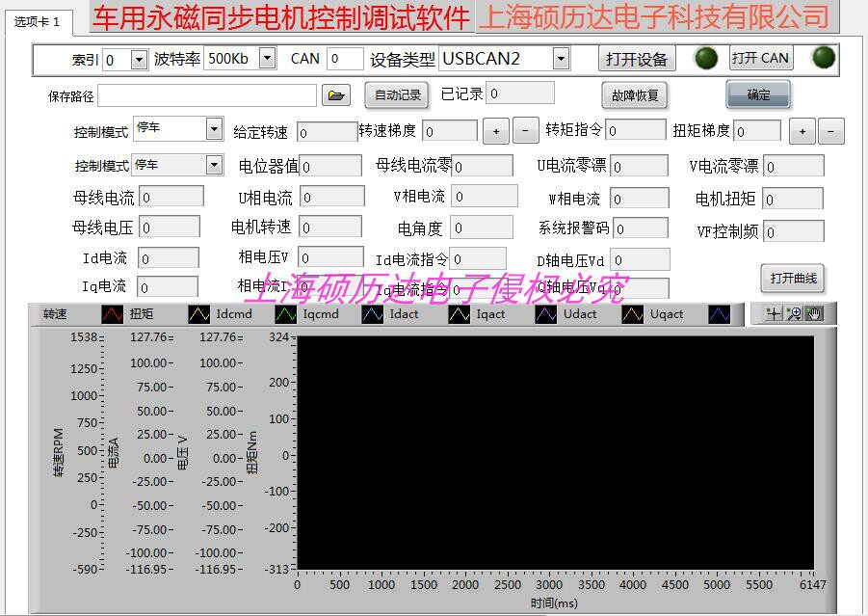Click the 保存路径 path input field

click(x=207, y=95)
